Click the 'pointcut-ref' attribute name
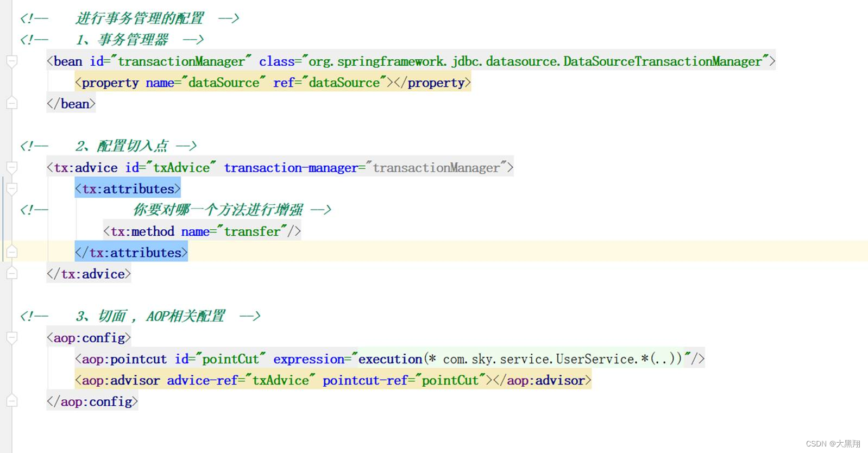Viewport: 868px width, 453px height. [365, 380]
